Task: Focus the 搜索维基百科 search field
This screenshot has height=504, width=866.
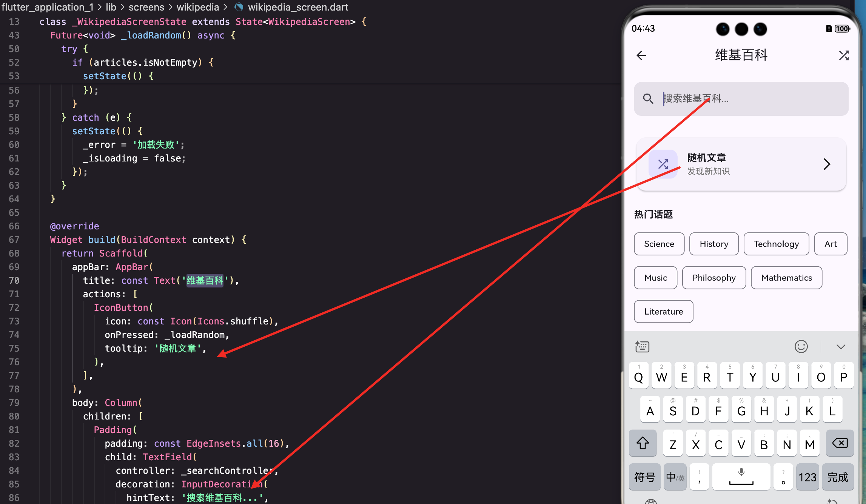Action: click(741, 99)
